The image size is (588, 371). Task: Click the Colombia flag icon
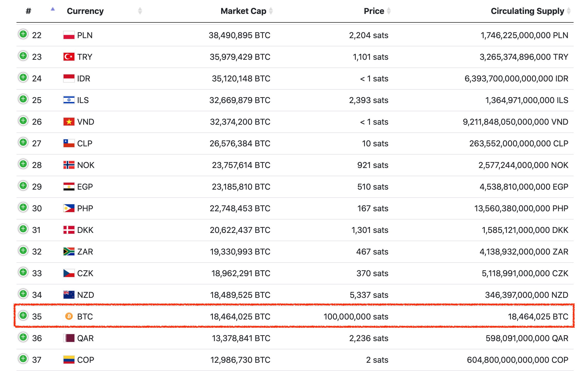(x=69, y=360)
